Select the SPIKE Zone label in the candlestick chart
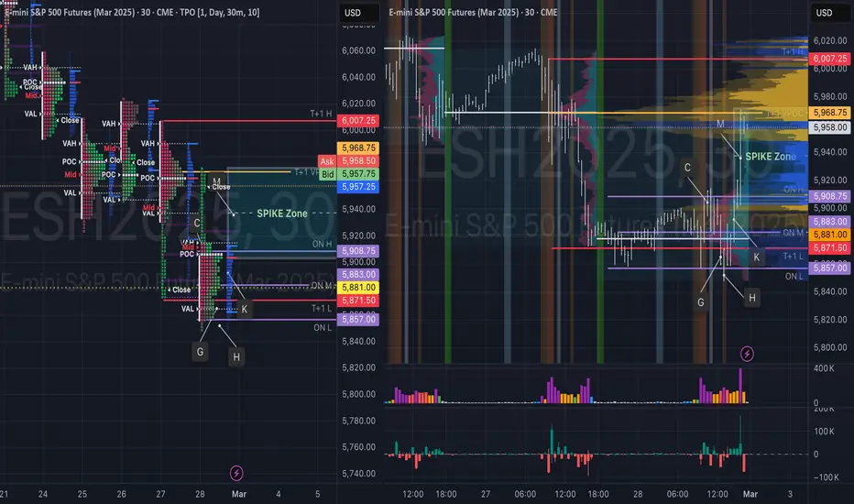Image resolution: width=854 pixels, height=504 pixels. pyautogui.click(x=770, y=157)
